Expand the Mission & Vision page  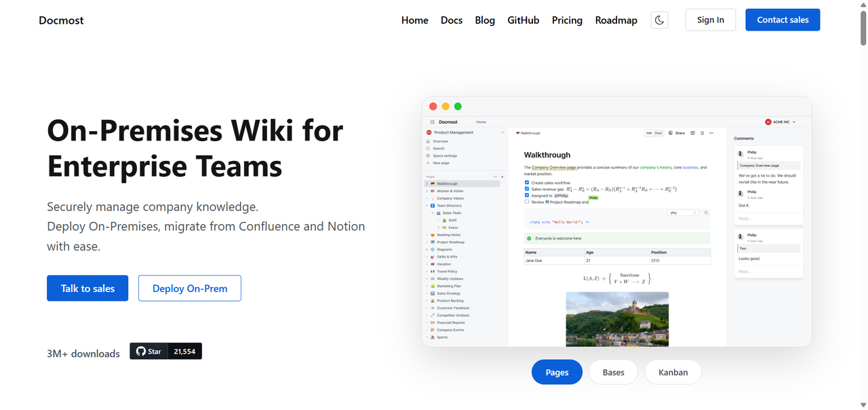click(427, 191)
